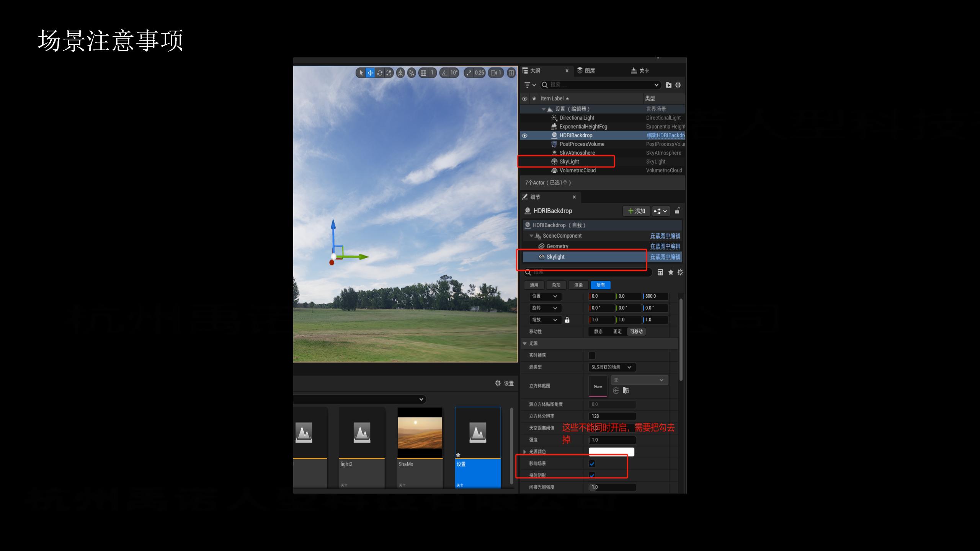Image resolution: width=980 pixels, height=551 pixels.
Task: Open the 源类型 source type dropdown
Action: (612, 367)
